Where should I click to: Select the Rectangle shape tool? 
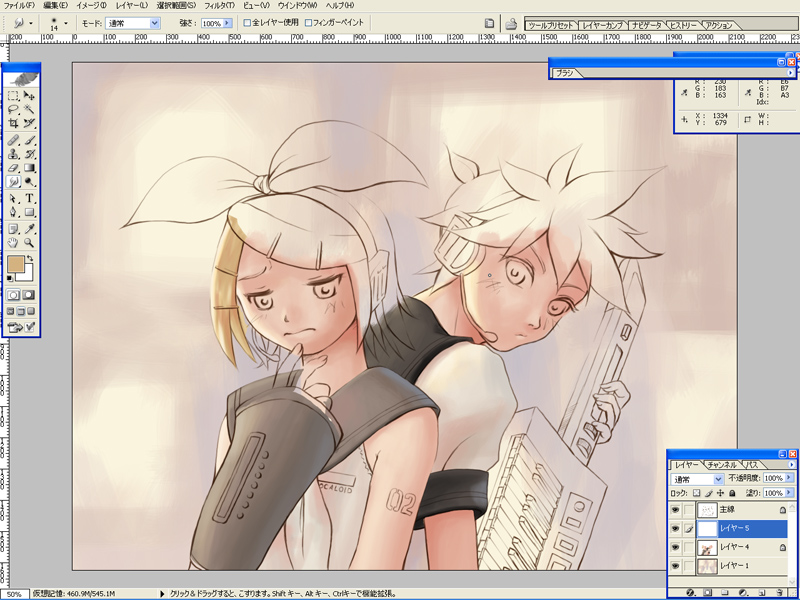pyautogui.click(x=29, y=212)
